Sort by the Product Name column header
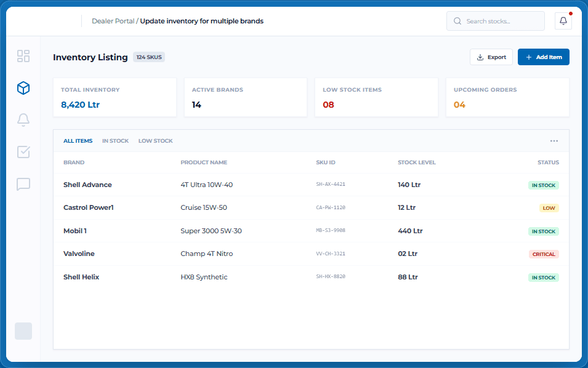 pyautogui.click(x=204, y=162)
